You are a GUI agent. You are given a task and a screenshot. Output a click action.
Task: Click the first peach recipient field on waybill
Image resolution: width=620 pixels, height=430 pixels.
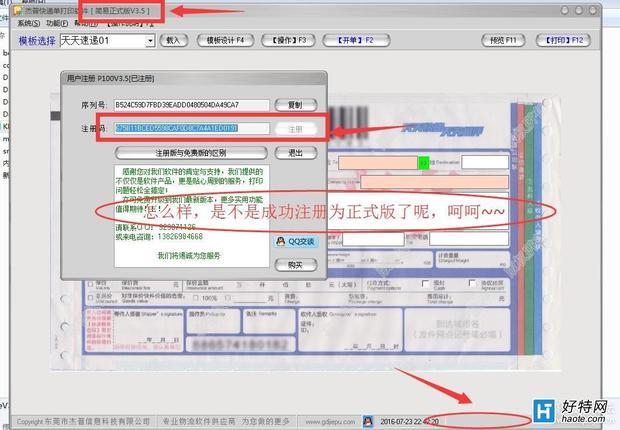378,163
